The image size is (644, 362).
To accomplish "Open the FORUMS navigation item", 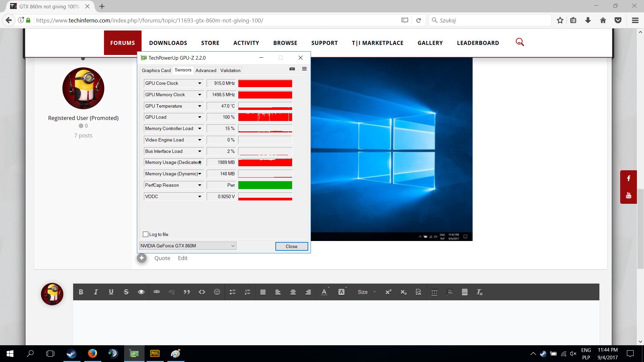I will tap(123, 43).
